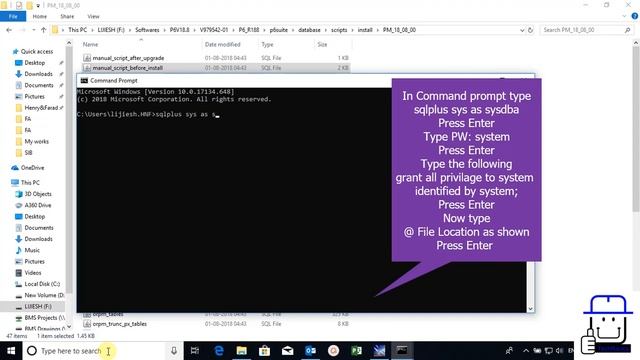
Task: Open Mail app from taskbar
Action: pyautogui.click(x=287, y=351)
